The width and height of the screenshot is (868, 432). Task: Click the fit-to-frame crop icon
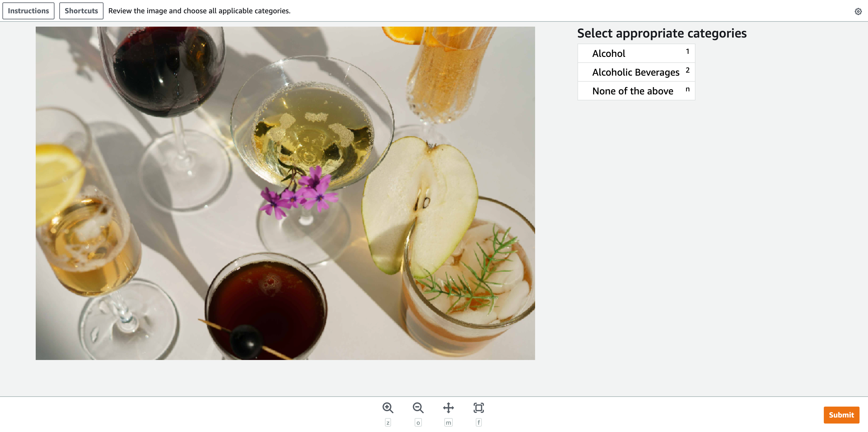pyautogui.click(x=478, y=408)
